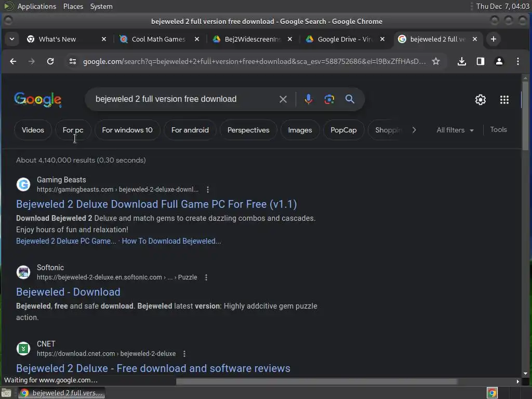
Task: Switch to the Google Drive tab
Action: click(344, 39)
